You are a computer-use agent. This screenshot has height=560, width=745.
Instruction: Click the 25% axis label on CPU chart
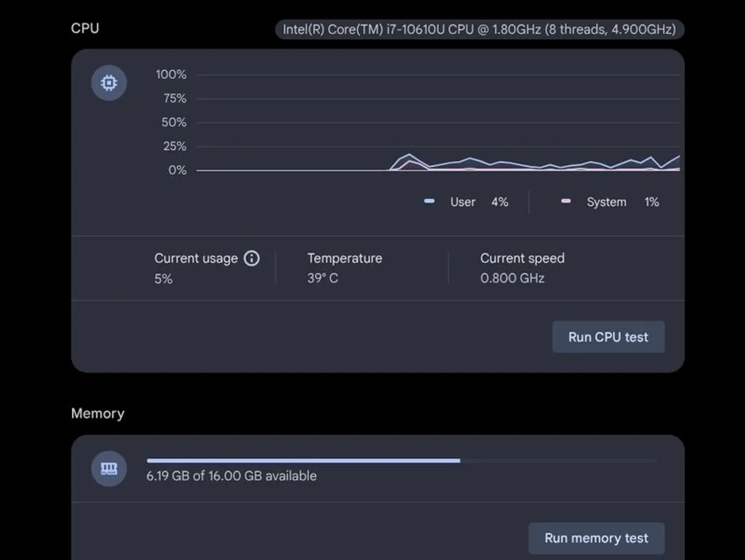pyautogui.click(x=174, y=146)
